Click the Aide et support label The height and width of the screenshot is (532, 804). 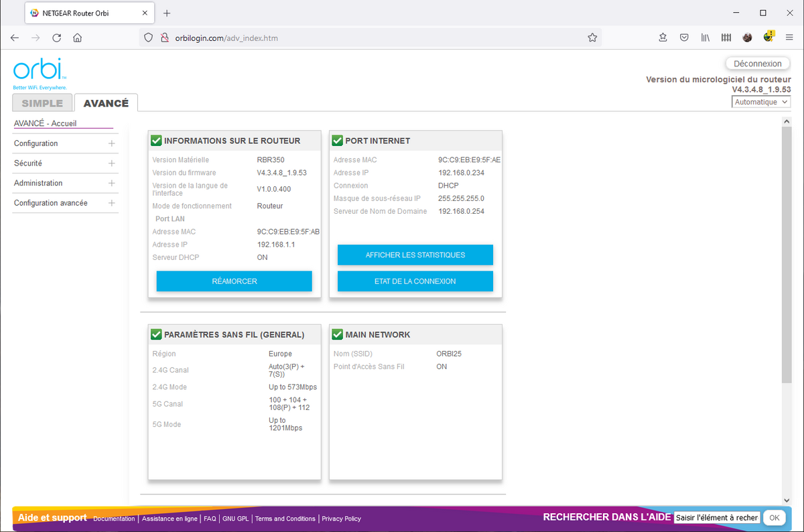(x=52, y=518)
